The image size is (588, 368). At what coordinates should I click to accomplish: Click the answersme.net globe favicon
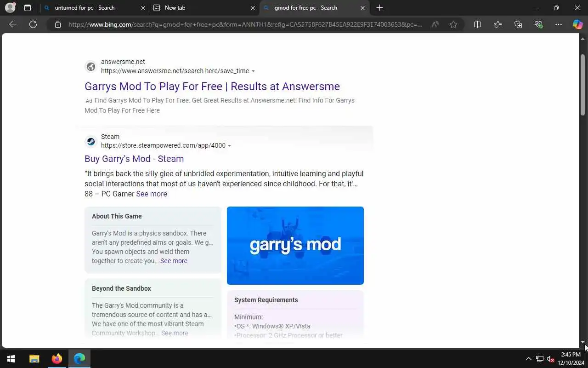[x=91, y=67]
